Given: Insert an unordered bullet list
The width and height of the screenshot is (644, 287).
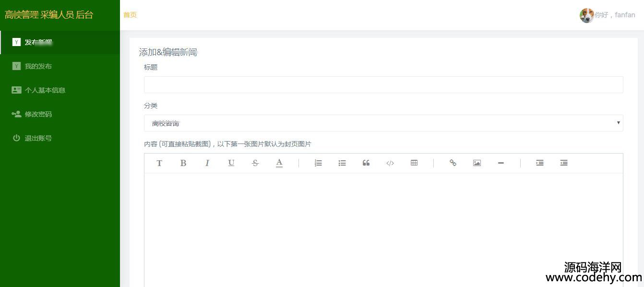Looking at the screenshot, I should [342, 163].
